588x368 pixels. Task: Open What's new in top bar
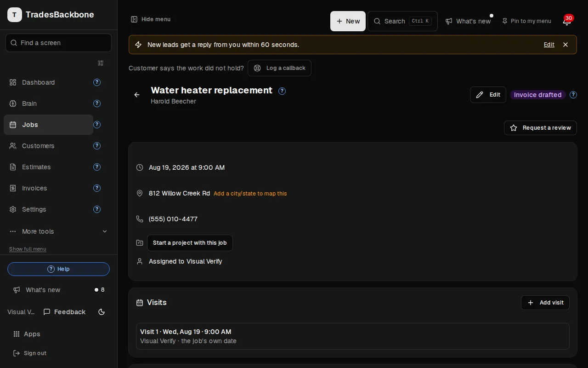tap(468, 21)
